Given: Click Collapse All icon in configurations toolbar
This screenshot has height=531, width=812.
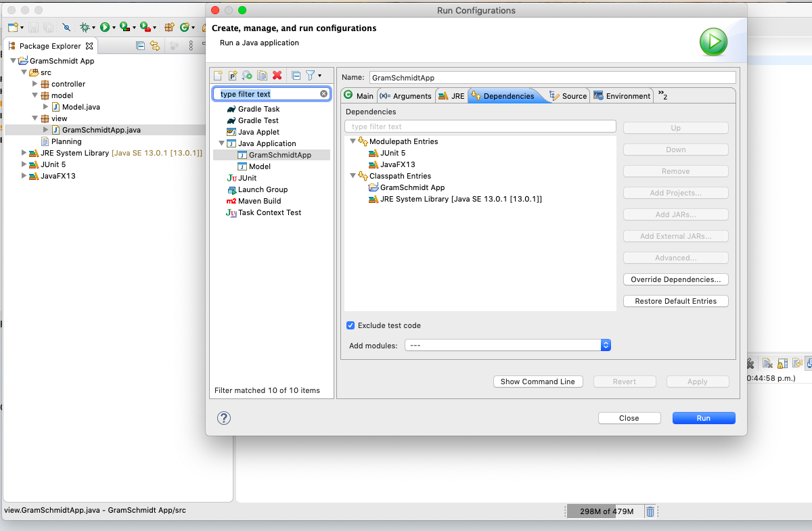Looking at the screenshot, I should point(296,76).
